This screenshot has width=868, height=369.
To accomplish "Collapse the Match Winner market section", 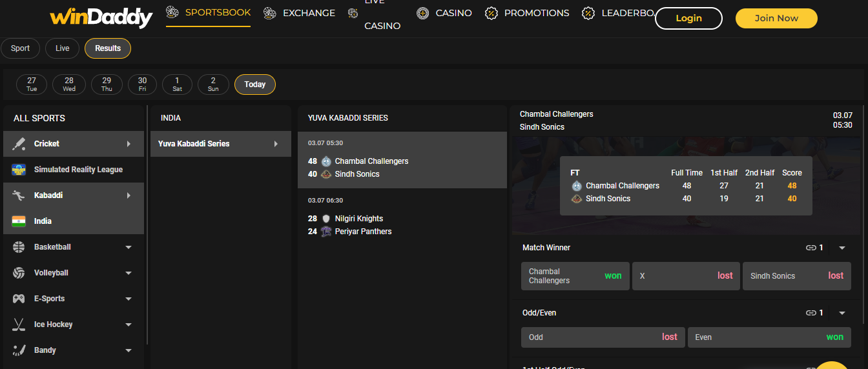I will [x=842, y=248].
